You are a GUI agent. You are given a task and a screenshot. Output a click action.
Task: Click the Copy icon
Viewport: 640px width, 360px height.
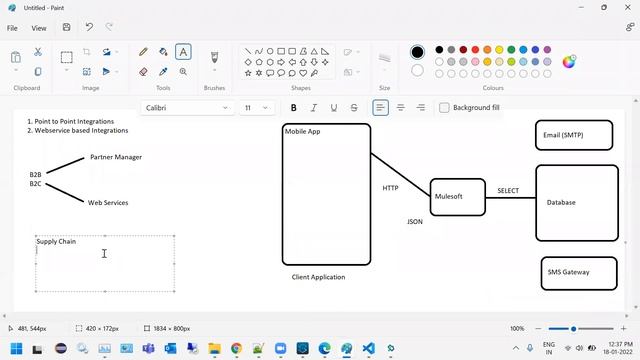[x=38, y=72]
